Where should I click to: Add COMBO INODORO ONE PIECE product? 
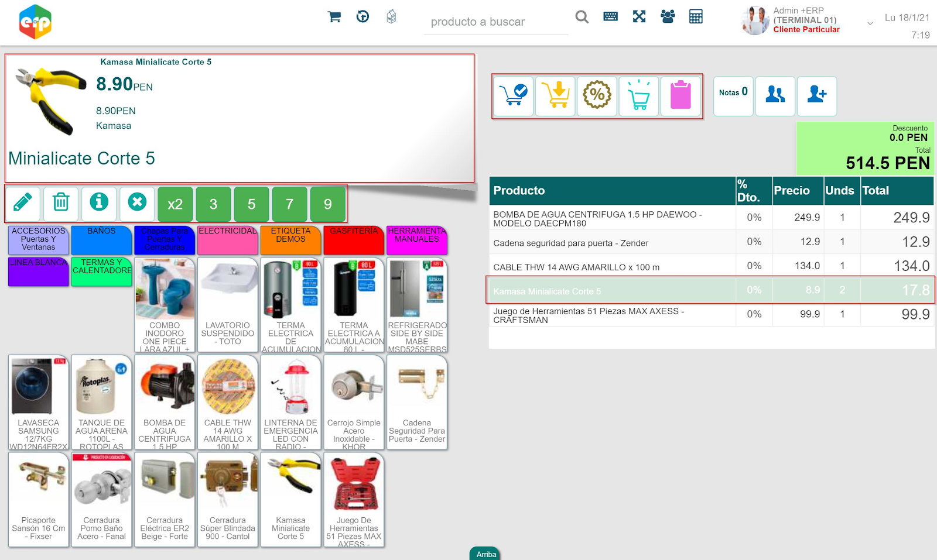[x=165, y=305]
